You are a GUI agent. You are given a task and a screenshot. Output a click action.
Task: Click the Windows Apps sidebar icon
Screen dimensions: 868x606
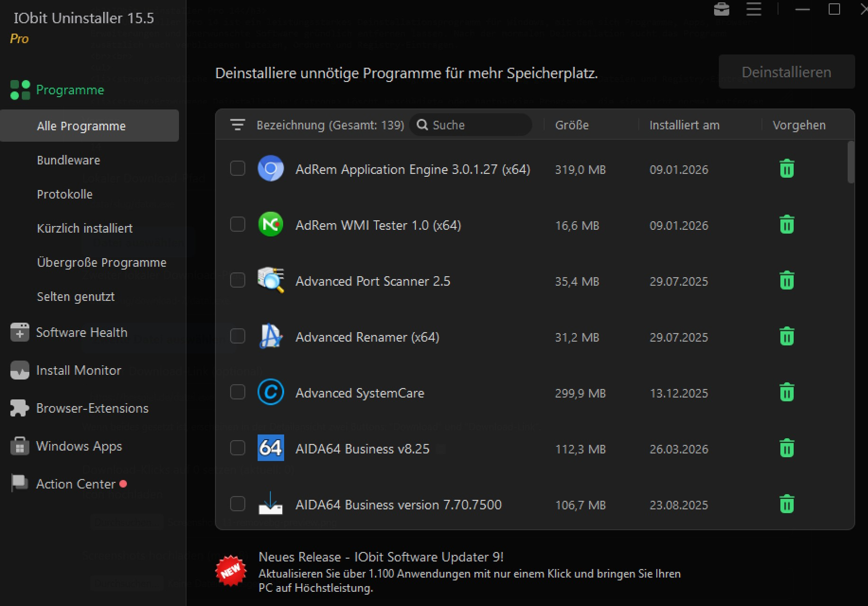tap(19, 446)
